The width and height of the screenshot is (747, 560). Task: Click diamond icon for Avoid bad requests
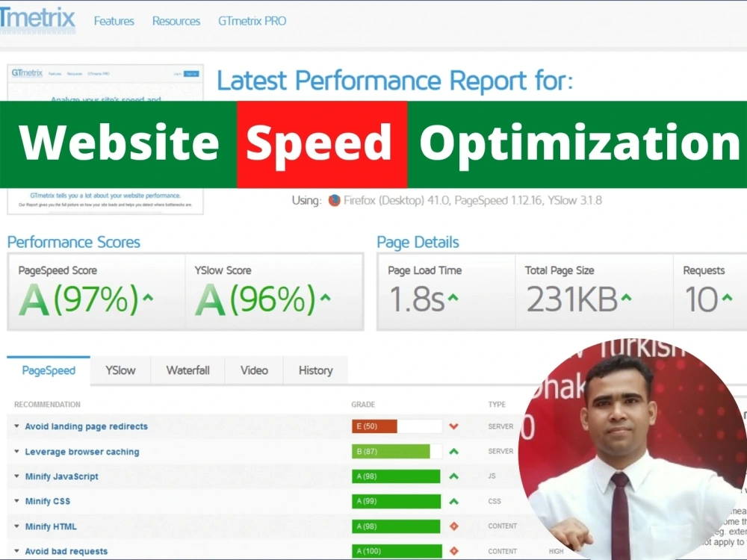pyautogui.click(x=453, y=551)
